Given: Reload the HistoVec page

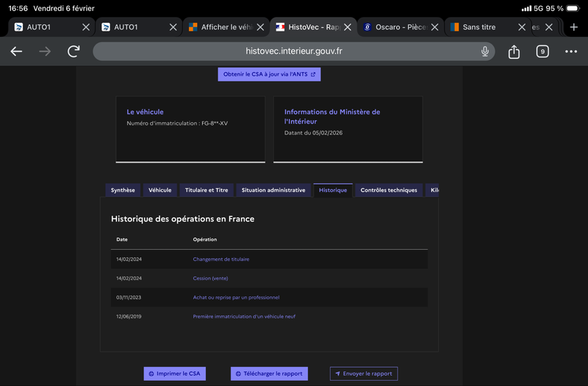Looking at the screenshot, I should pyautogui.click(x=73, y=51).
